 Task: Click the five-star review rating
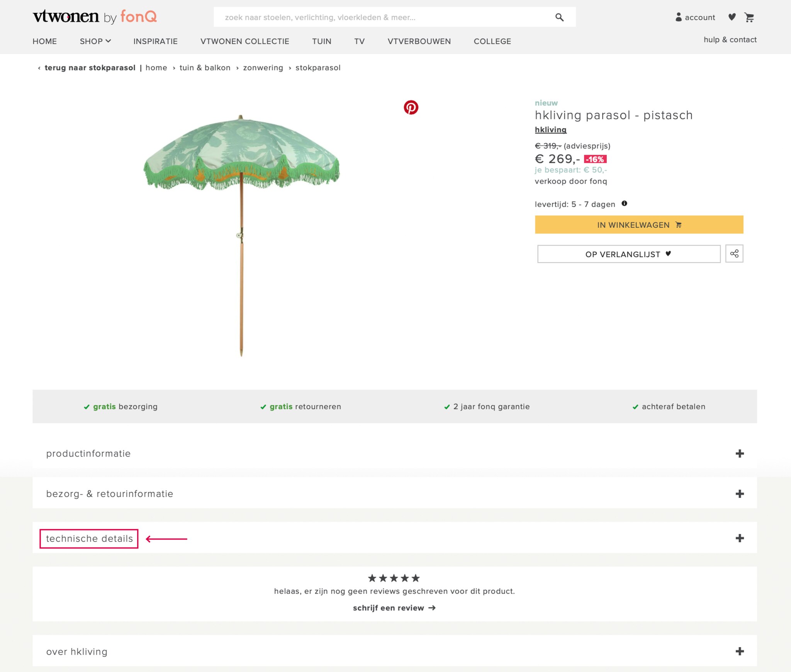click(x=394, y=578)
